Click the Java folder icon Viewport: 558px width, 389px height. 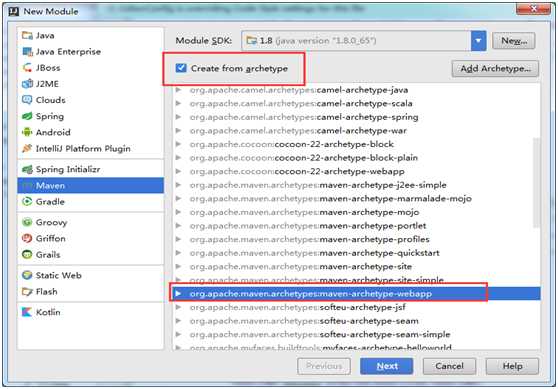(x=27, y=35)
